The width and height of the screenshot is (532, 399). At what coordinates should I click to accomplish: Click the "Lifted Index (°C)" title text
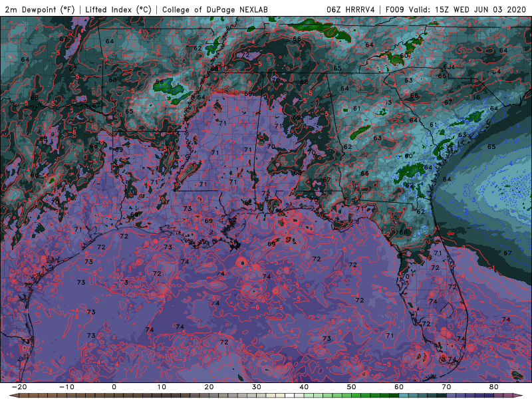click(x=118, y=10)
